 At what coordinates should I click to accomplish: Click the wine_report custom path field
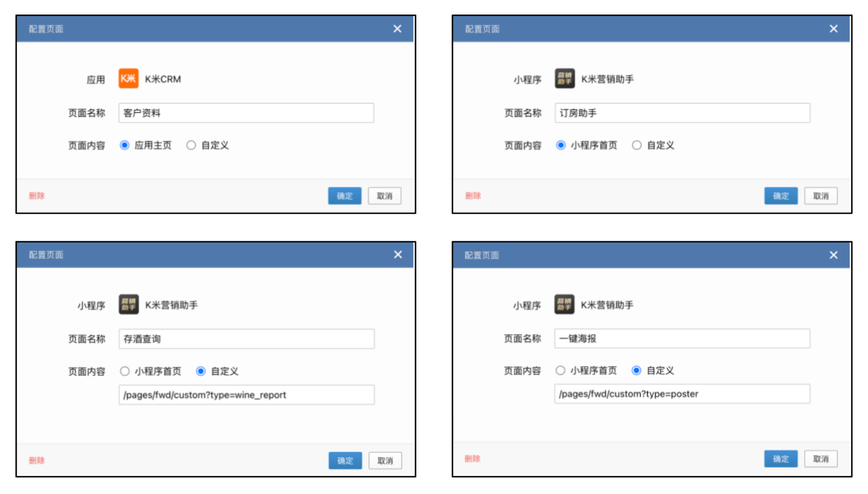coord(246,395)
